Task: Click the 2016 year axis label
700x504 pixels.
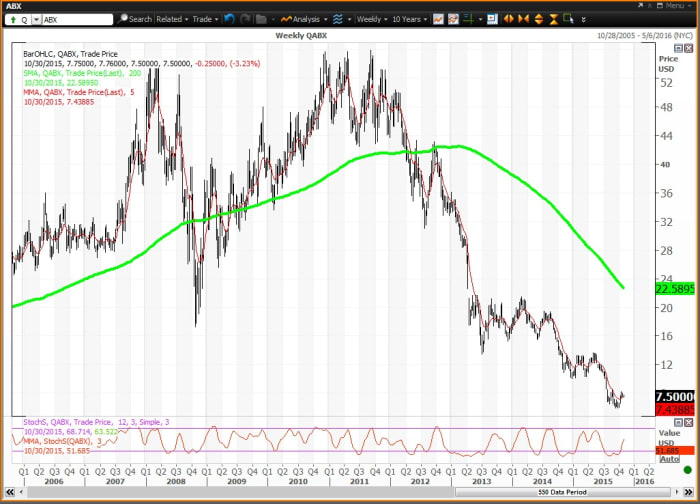Action: [x=644, y=482]
